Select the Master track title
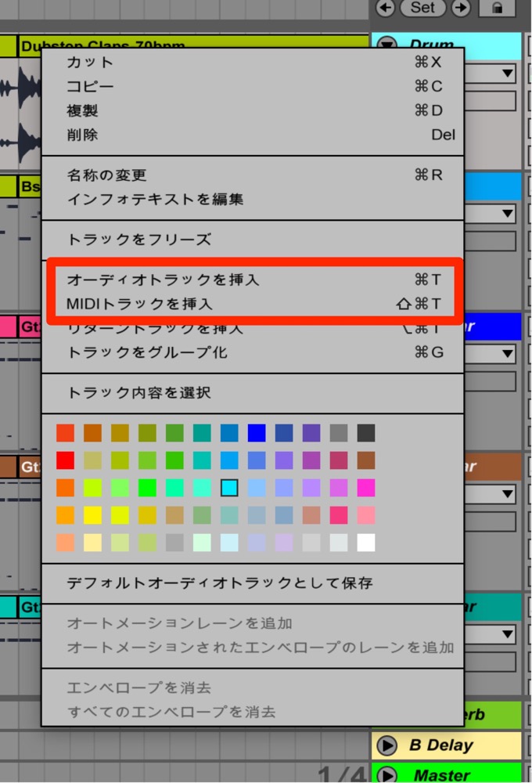 pos(442,775)
